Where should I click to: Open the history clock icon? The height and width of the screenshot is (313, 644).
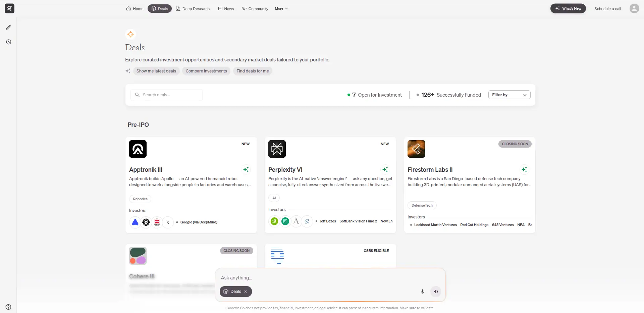click(8, 42)
